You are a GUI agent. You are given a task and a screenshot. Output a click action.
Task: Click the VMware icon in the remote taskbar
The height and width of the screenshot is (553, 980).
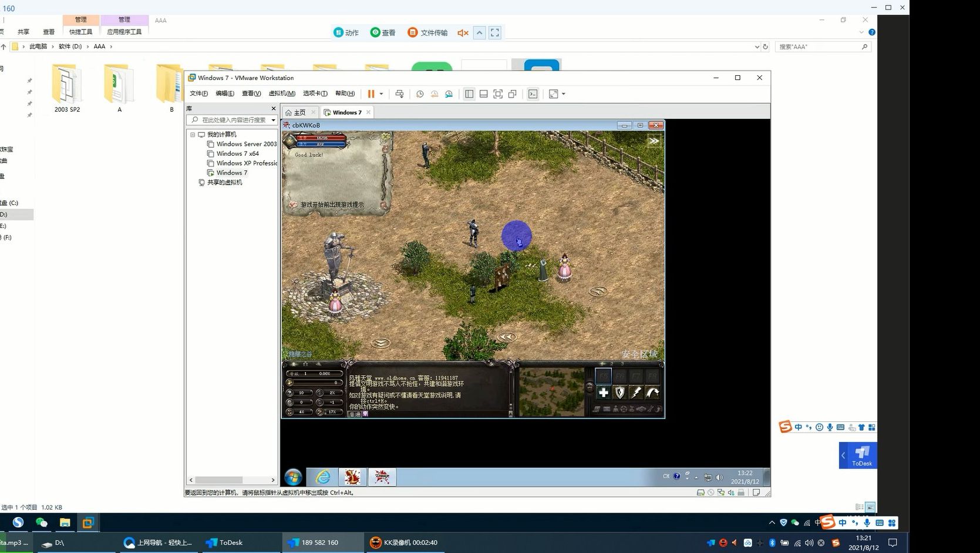[x=88, y=522]
